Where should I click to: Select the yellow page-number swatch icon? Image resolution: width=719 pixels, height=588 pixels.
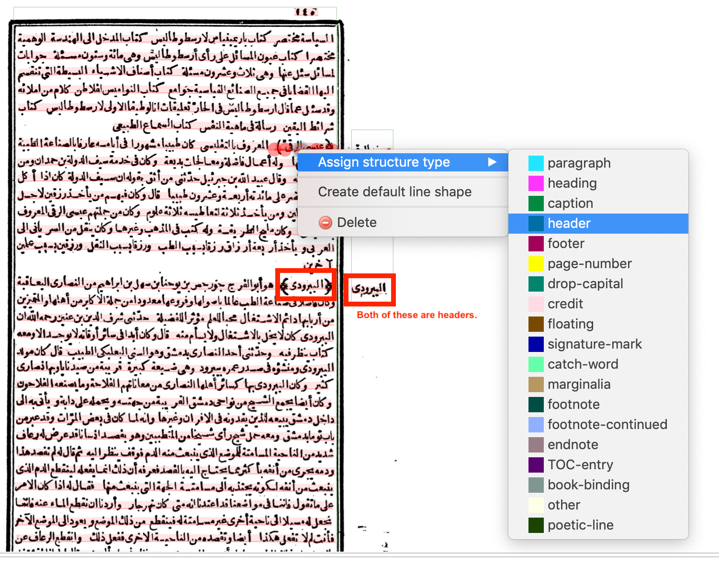tap(536, 263)
